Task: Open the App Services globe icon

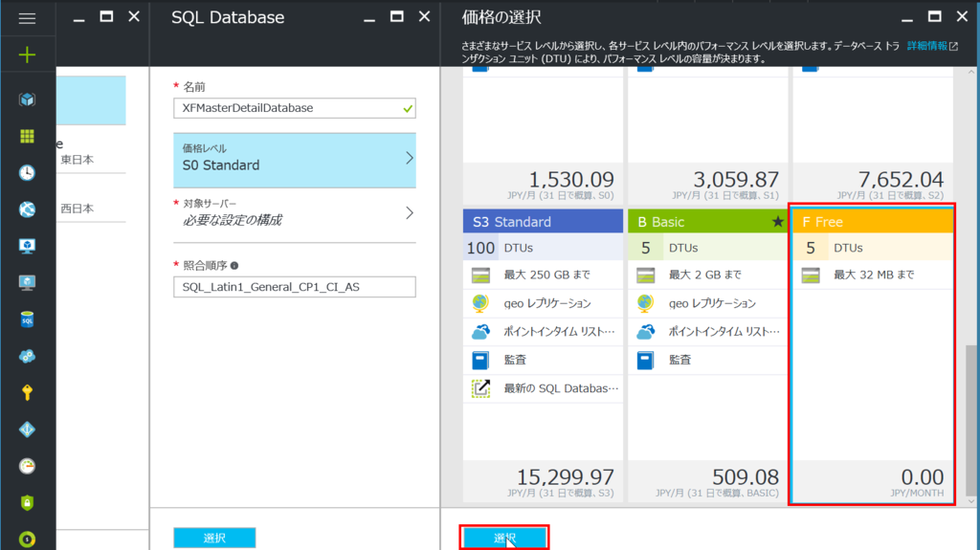Action: pos(27,209)
